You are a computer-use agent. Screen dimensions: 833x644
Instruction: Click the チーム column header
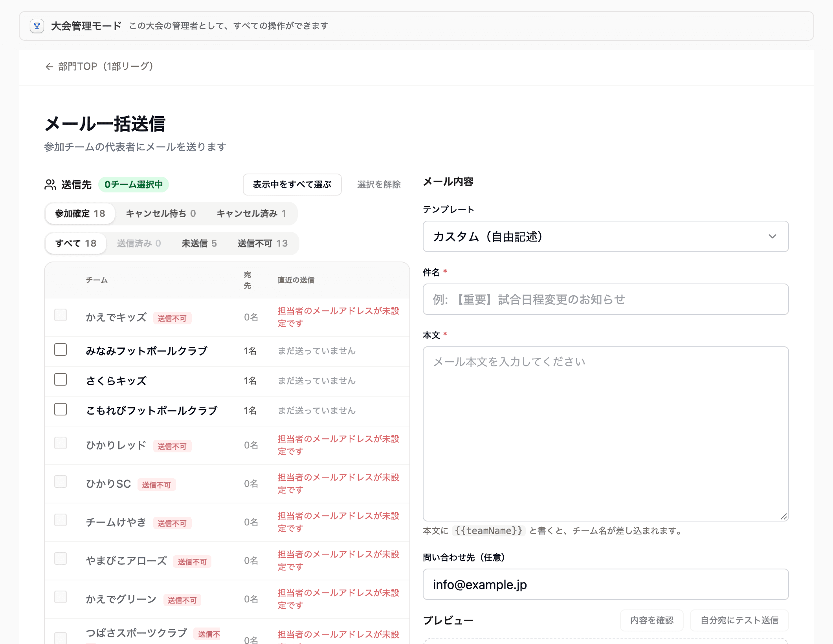(x=97, y=280)
